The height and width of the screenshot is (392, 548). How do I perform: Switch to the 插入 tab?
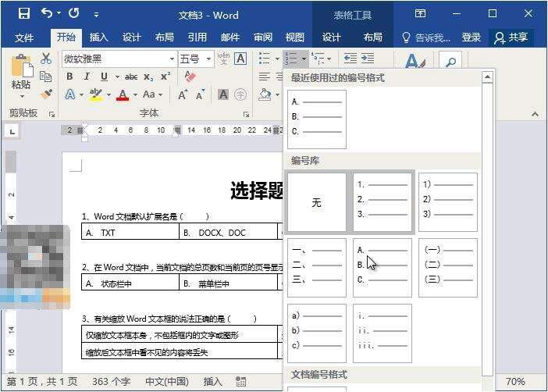pos(99,37)
